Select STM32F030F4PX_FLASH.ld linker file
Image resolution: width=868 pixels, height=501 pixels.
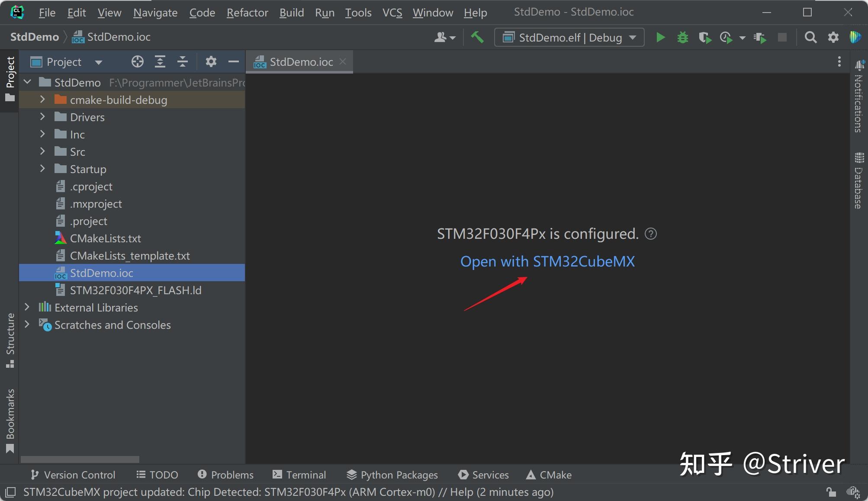click(132, 290)
